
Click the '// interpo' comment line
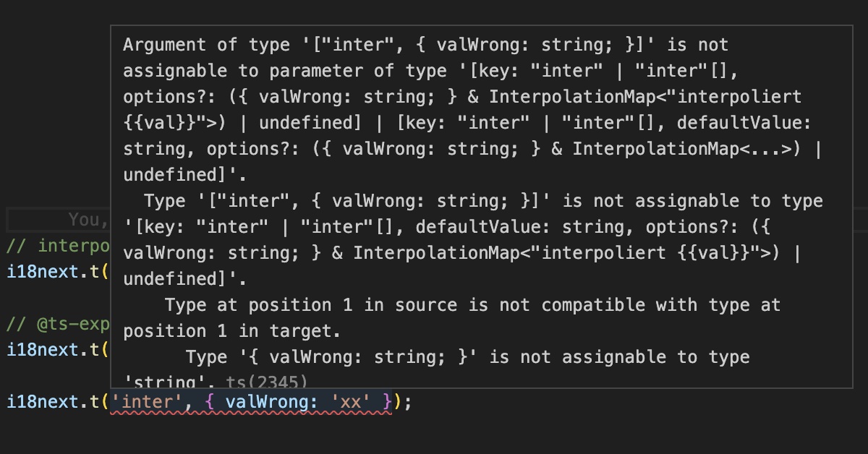[x=58, y=246]
